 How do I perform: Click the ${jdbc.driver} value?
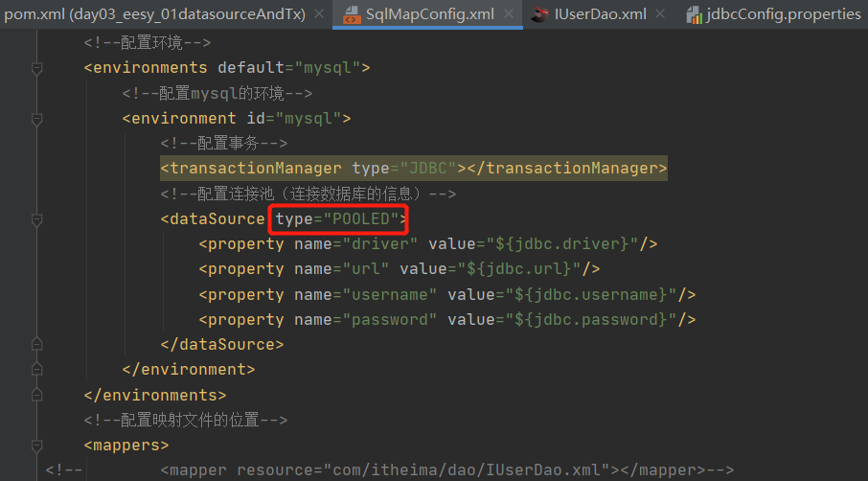pyautogui.click(x=562, y=244)
